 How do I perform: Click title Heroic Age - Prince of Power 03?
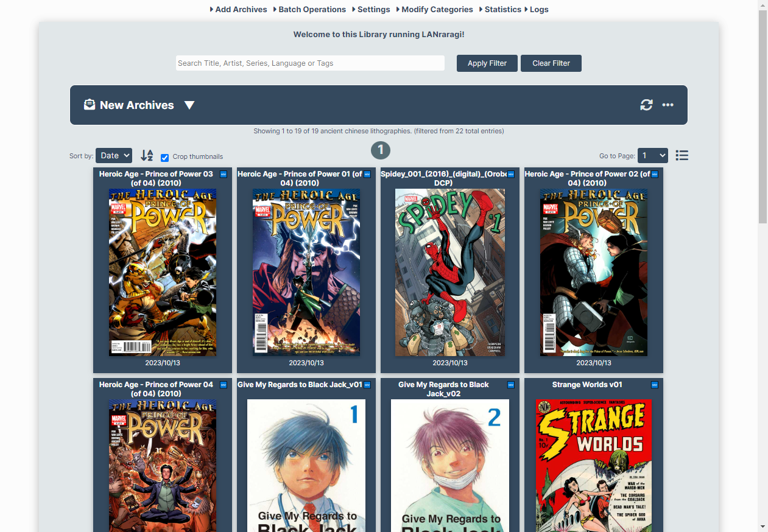click(x=156, y=178)
